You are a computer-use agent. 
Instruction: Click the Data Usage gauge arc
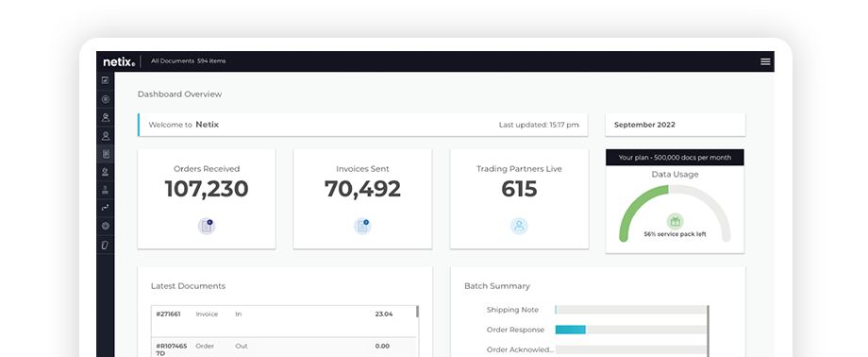[675, 213]
